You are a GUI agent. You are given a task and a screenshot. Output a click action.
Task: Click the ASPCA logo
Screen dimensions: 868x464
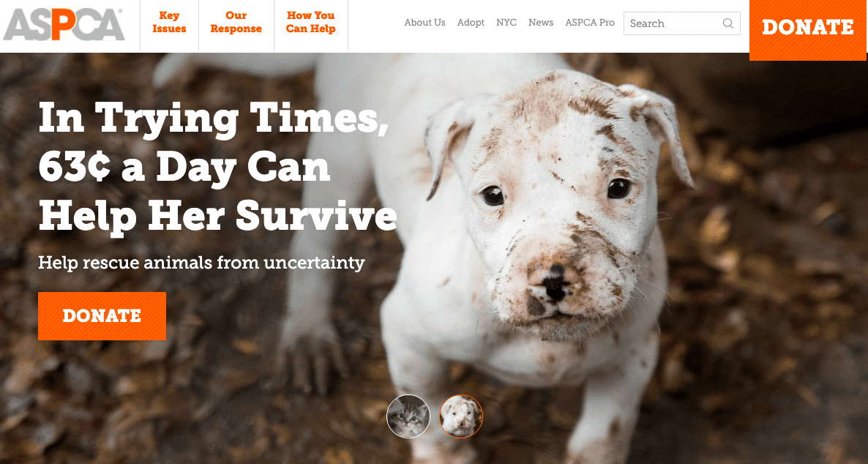[x=64, y=25]
